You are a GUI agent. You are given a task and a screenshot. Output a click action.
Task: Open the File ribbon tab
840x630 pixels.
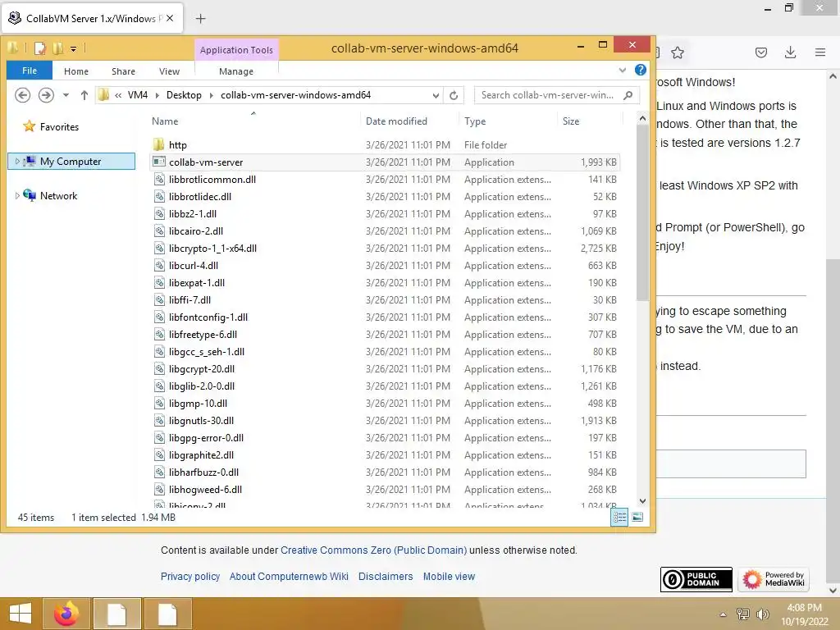click(30, 71)
